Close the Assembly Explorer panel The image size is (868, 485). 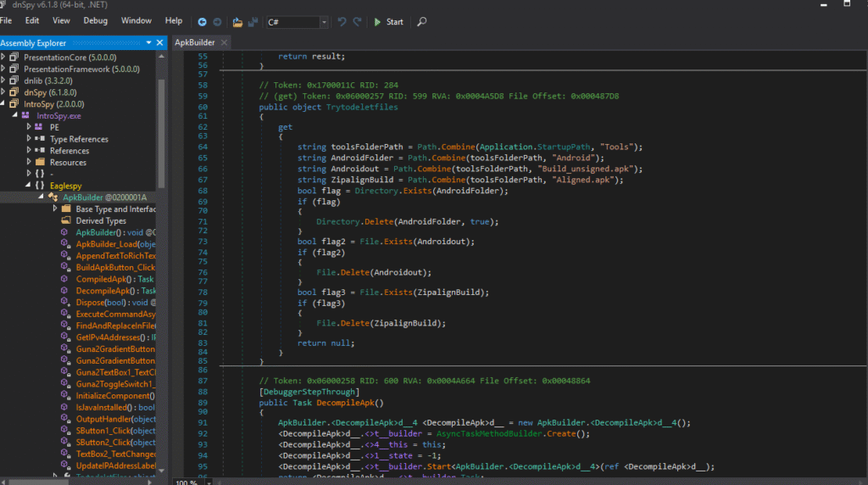point(160,42)
